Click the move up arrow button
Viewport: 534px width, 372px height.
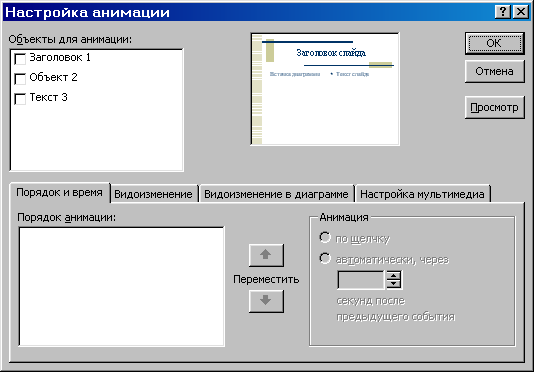pos(266,255)
